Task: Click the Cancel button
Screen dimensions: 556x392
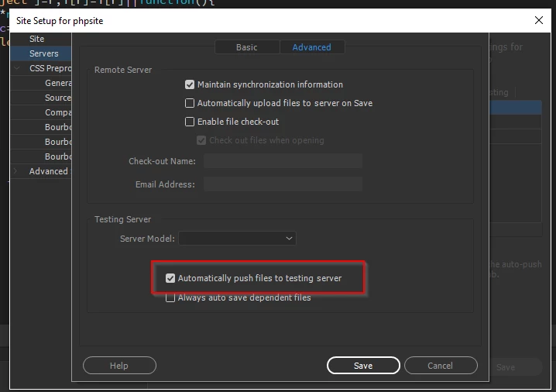Action: pos(441,366)
